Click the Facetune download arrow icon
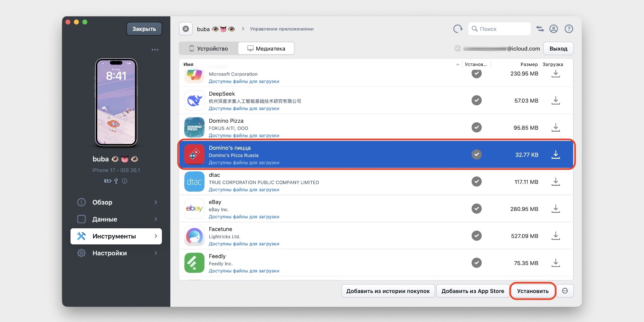The image size is (644, 322). 555,236
